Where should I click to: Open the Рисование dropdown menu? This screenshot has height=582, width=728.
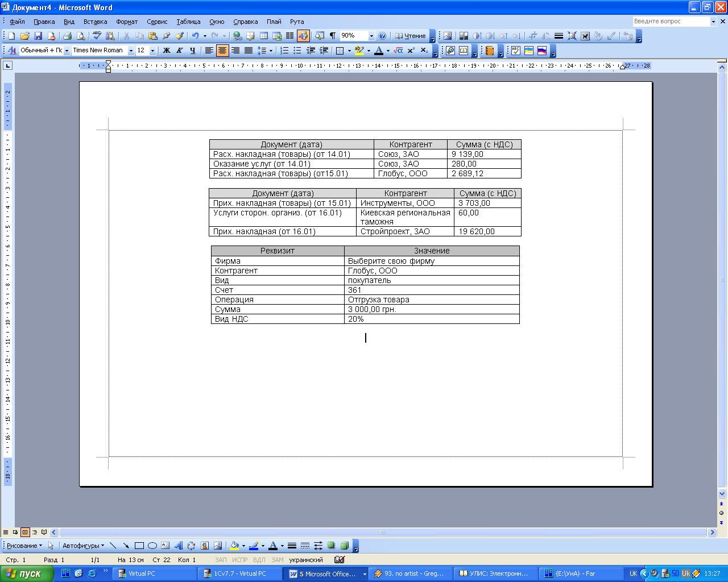[24, 546]
